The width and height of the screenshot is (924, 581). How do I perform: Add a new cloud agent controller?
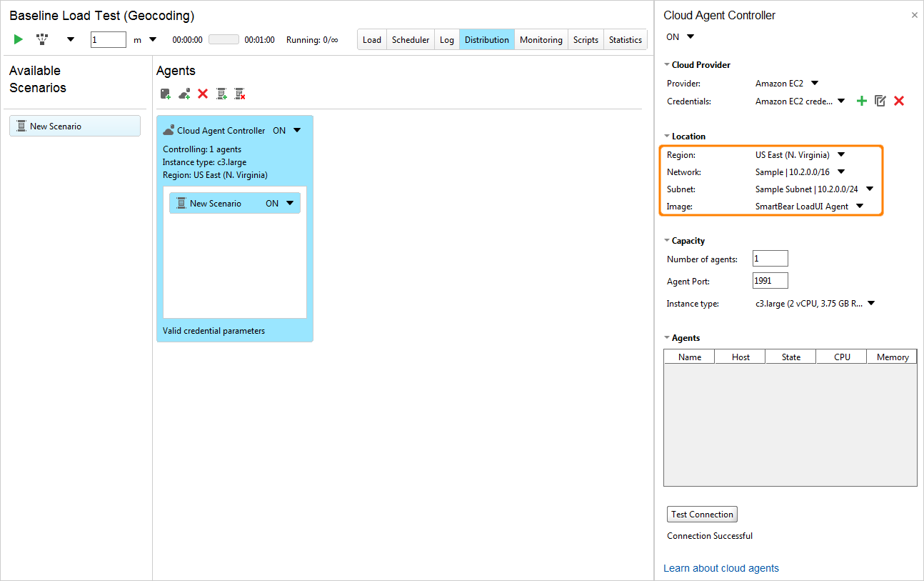coord(184,94)
